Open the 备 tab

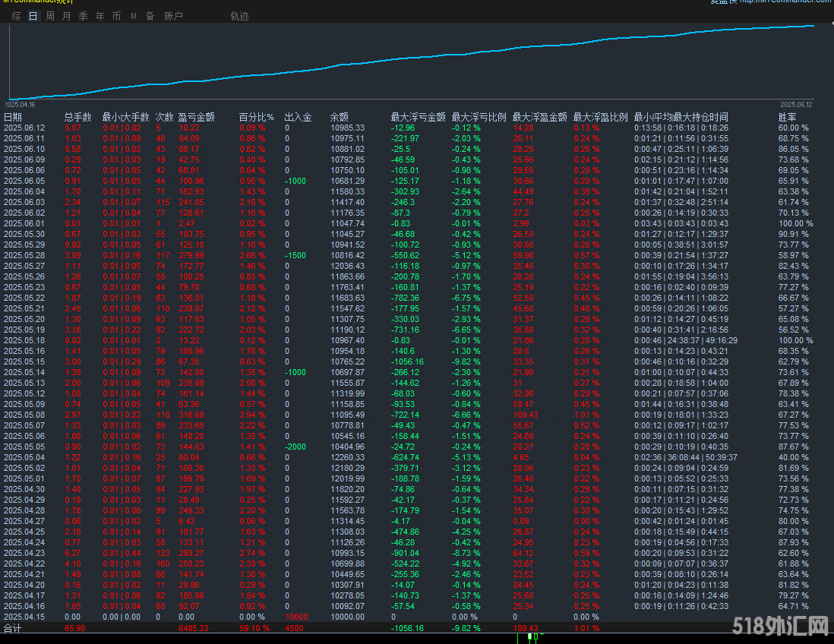point(150,16)
